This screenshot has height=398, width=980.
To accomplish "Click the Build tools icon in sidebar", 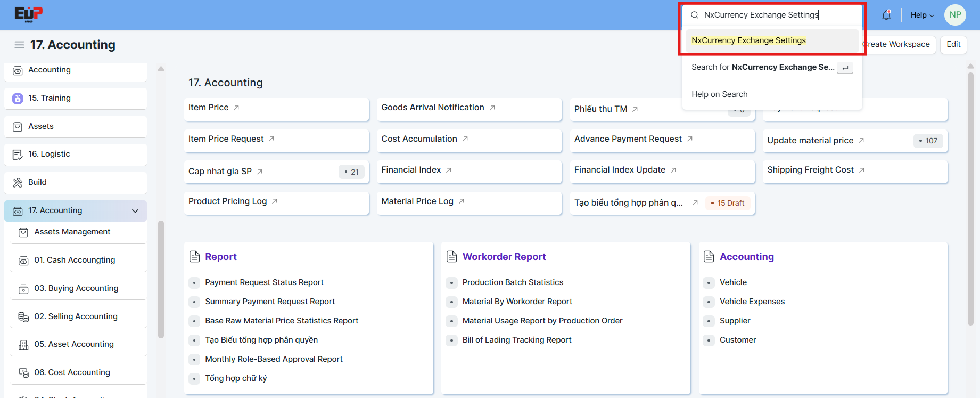I will click(18, 183).
